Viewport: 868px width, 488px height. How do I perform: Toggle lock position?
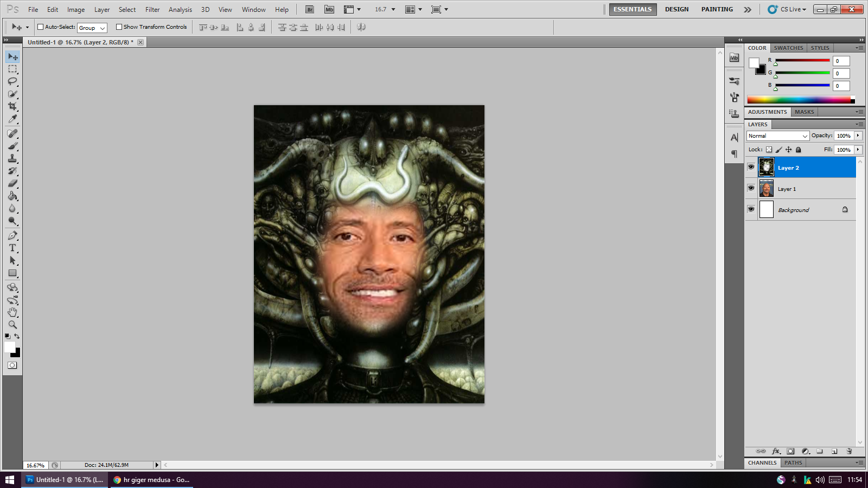(x=789, y=150)
